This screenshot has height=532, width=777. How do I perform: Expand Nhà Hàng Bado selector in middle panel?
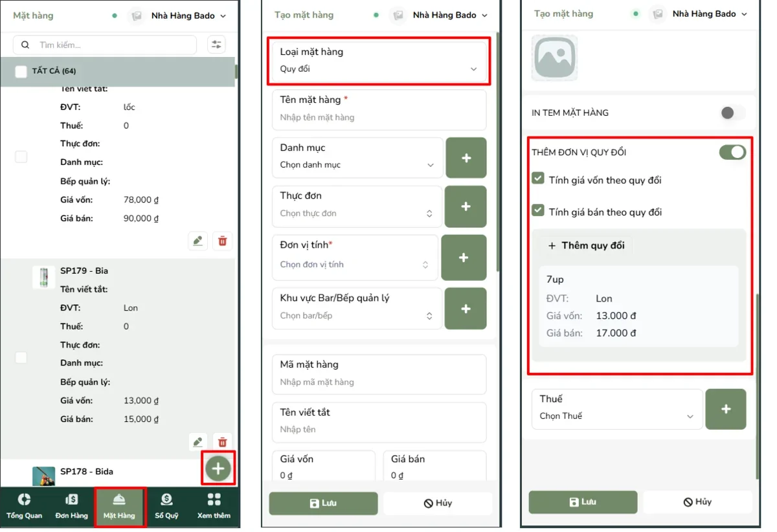click(x=450, y=15)
